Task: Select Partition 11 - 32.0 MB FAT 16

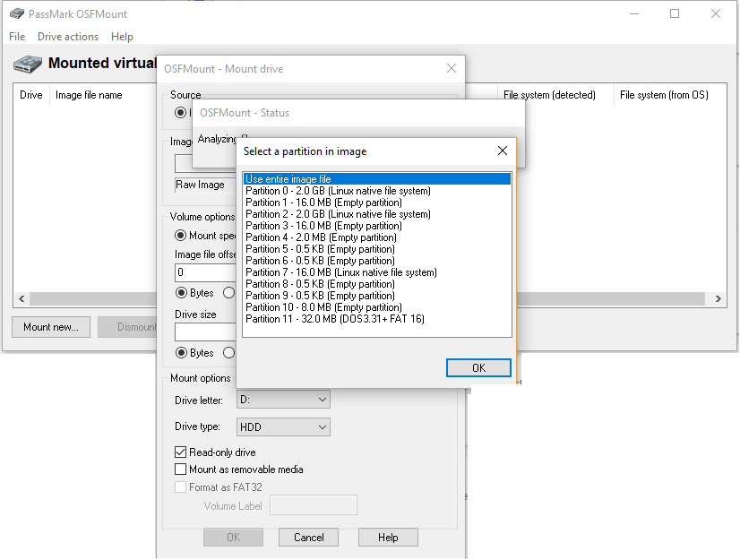Action: click(377, 319)
